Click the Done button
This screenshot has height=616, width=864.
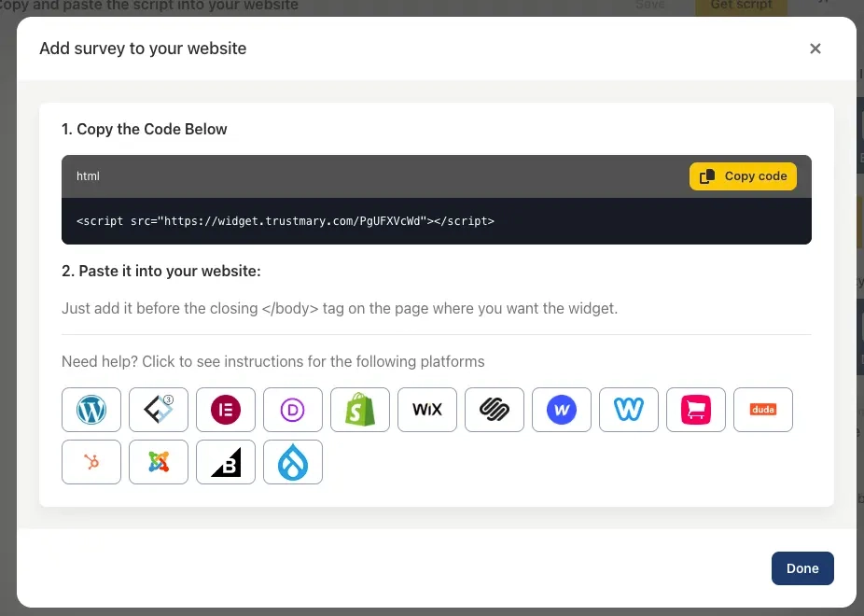(x=802, y=568)
